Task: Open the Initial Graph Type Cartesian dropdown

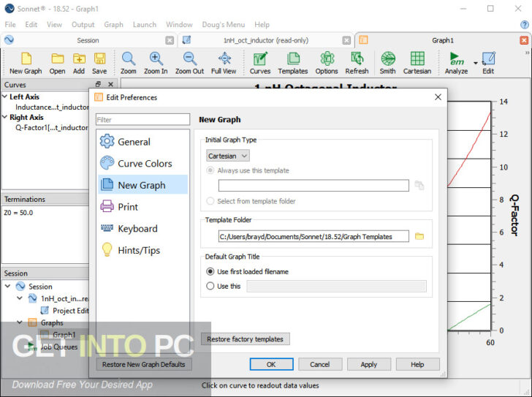Action: (x=228, y=156)
